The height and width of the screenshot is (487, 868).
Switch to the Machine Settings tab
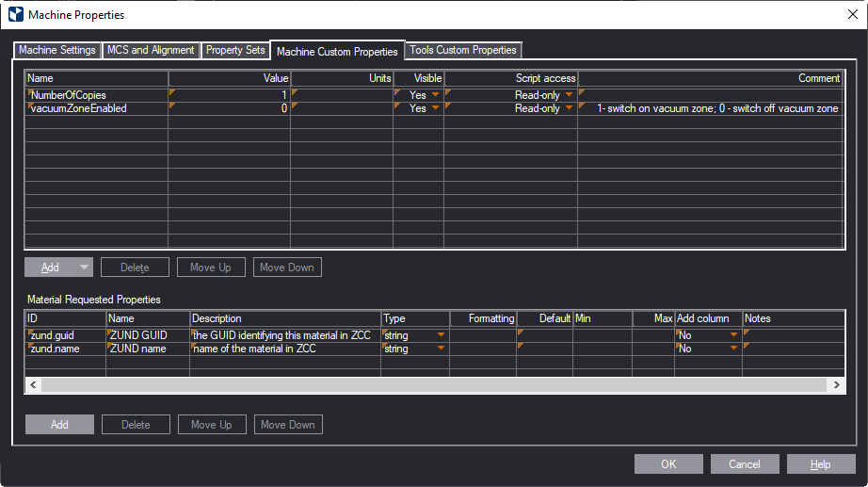pyautogui.click(x=56, y=50)
